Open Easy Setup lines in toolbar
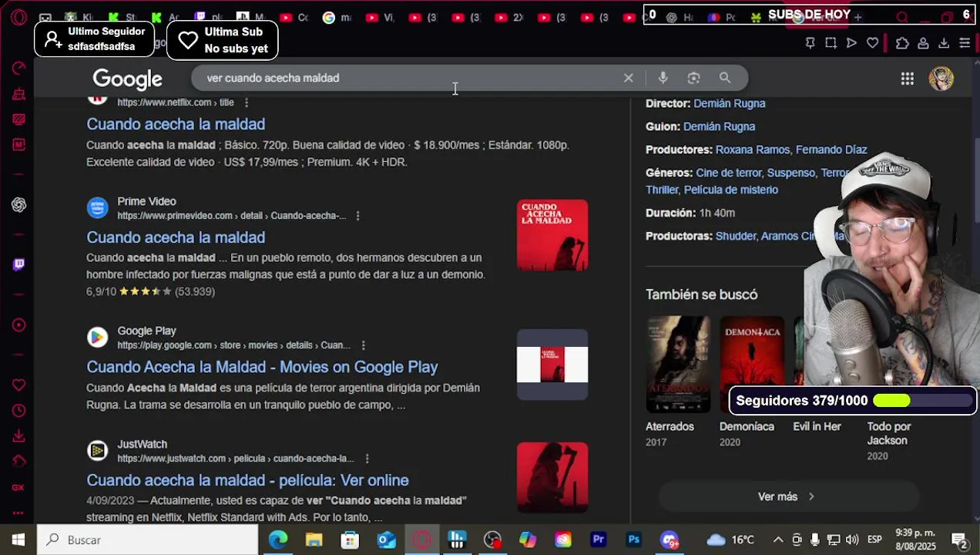 pyautogui.click(x=965, y=43)
